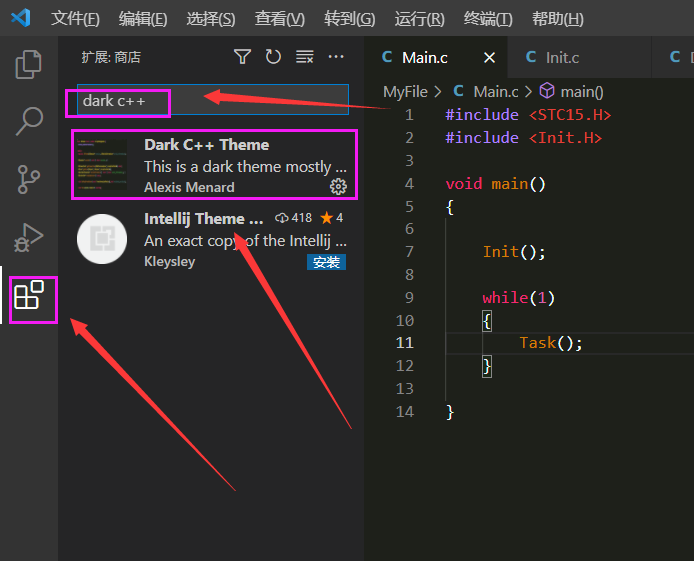
Task: Close the Main.c tab
Action: (x=489, y=58)
